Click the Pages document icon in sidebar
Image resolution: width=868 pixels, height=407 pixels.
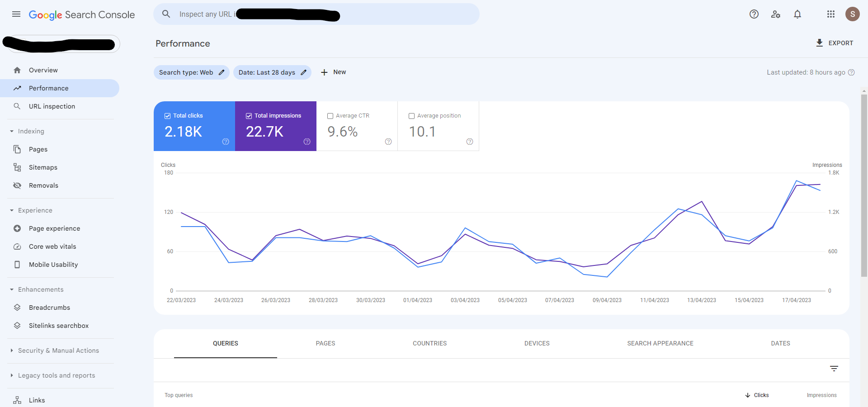pyautogui.click(x=17, y=149)
